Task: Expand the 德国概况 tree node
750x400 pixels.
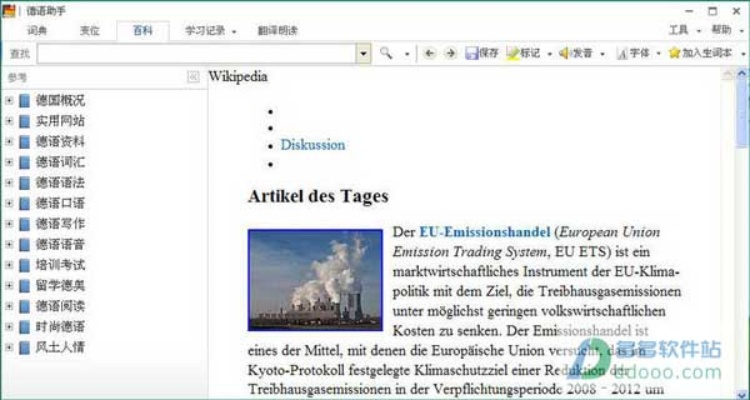Action: click(9, 100)
